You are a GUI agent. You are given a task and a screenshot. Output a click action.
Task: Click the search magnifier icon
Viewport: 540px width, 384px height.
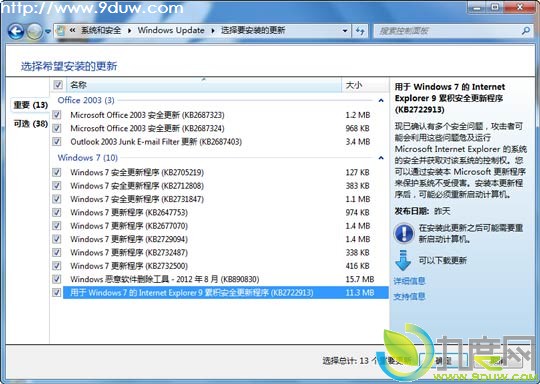pyautogui.click(x=526, y=31)
